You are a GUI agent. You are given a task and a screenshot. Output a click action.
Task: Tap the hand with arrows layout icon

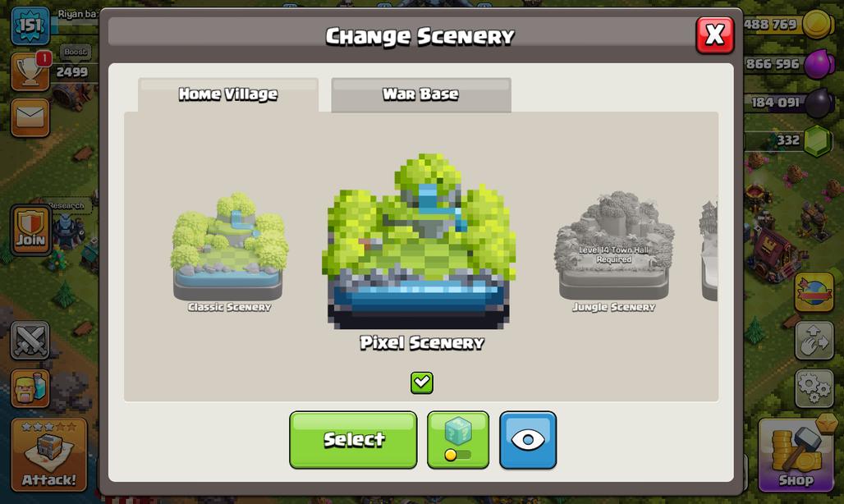pyautogui.click(x=814, y=340)
